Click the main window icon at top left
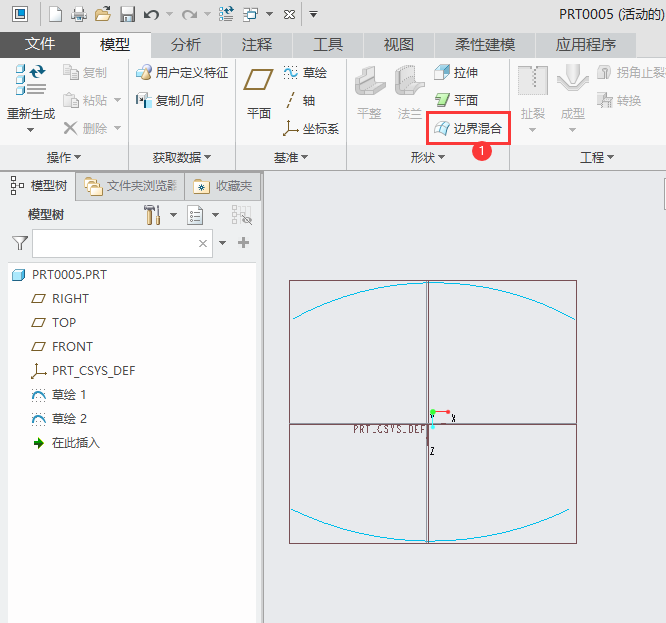This screenshot has width=666, height=623. (x=20, y=14)
